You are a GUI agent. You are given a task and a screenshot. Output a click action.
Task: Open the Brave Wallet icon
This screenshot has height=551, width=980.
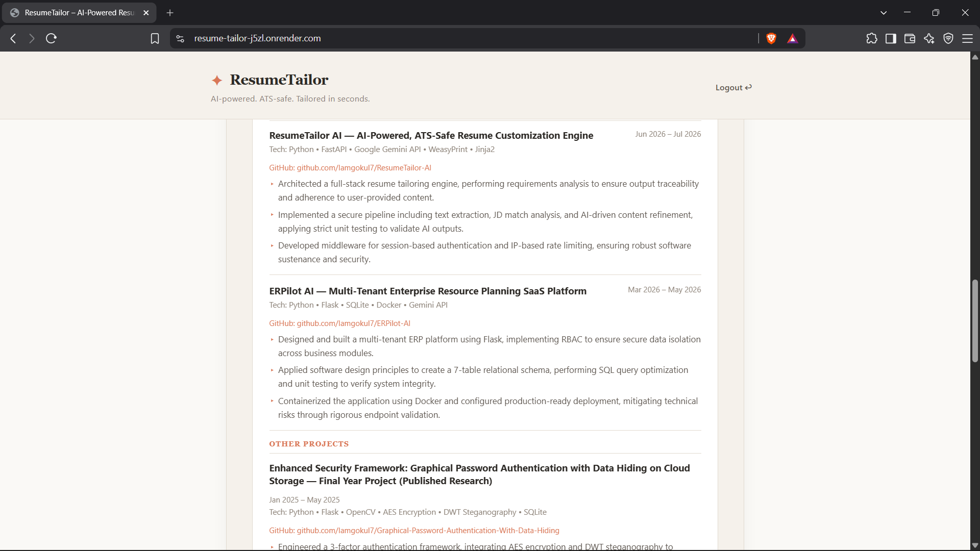click(x=910, y=38)
